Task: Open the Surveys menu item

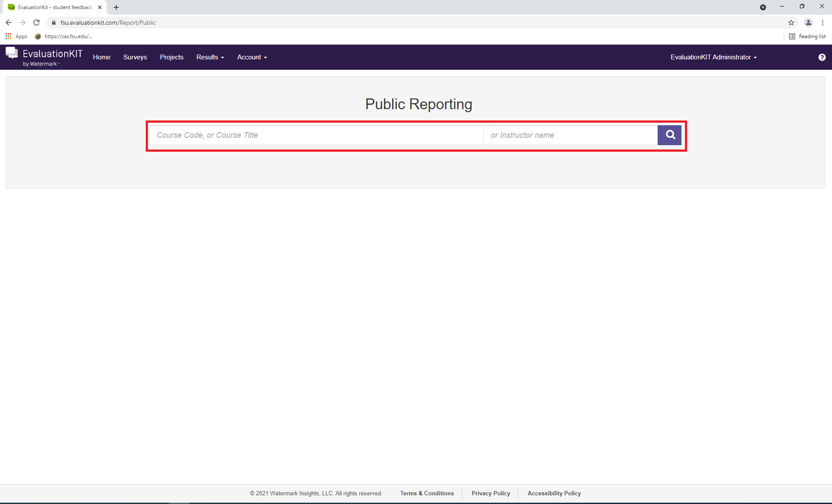Action: (135, 57)
